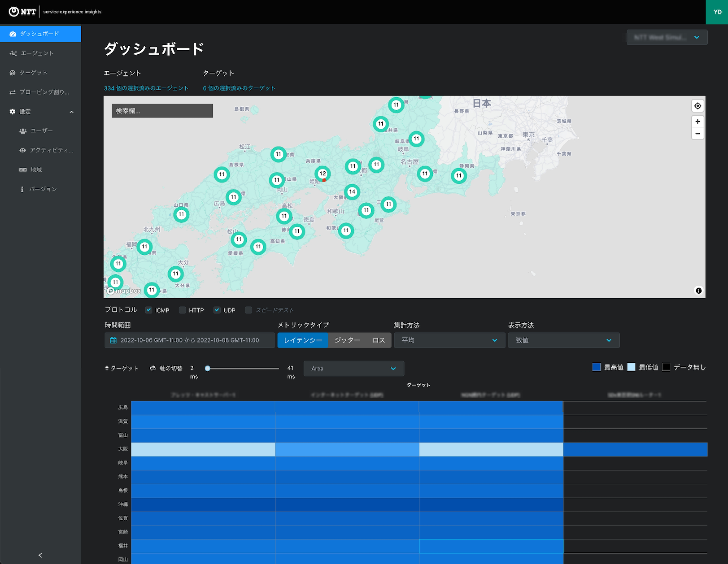This screenshot has height=564, width=728.
Task: Click the calendar icon in time range
Action: [x=113, y=340]
